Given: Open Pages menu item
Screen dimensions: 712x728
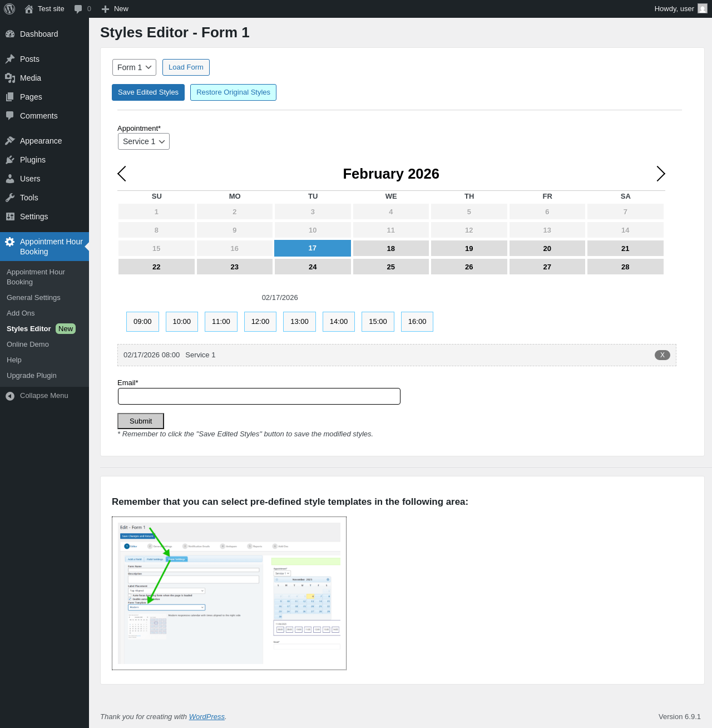Looking at the screenshot, I should 44,97.
